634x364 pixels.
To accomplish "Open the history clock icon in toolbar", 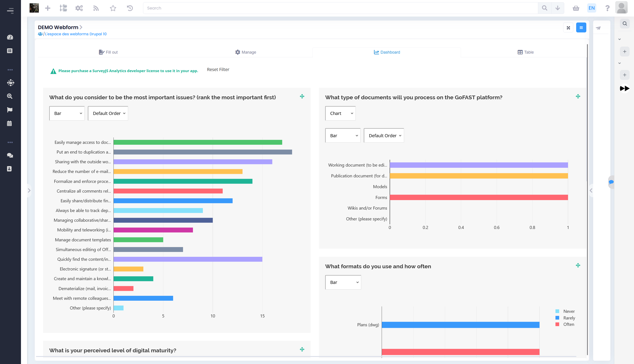I will (130, 8).
